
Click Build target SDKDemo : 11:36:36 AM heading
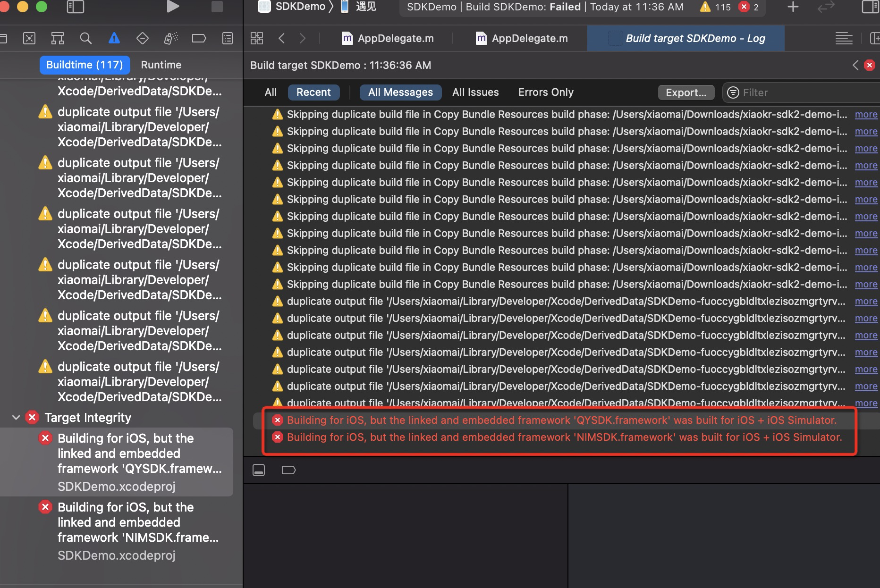point(340,65)
